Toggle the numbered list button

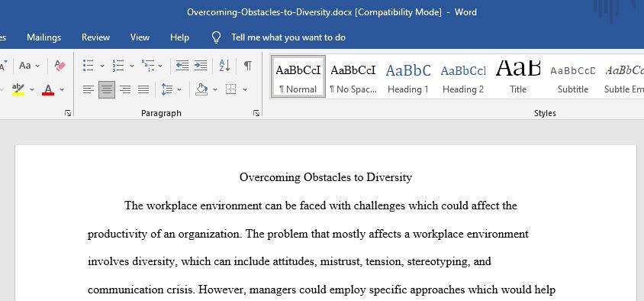pyautogui.click(x=118, y=66)
